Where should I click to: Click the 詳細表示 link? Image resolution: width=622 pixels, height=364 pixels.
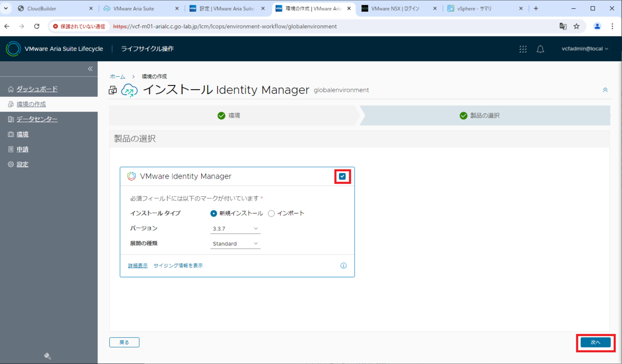[138, 266]
